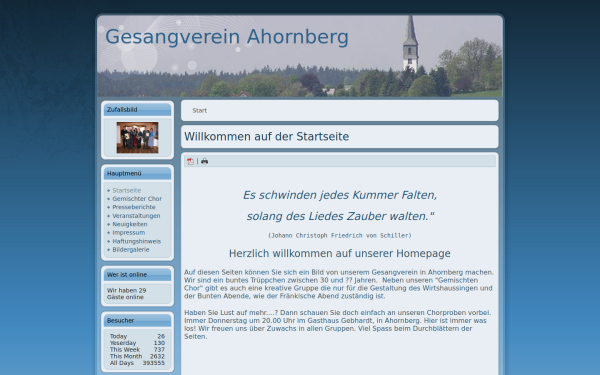600x375 pixels.
Task: Click the Zufallsbild random photo thumbnail
Action: (x=137, y=138)
